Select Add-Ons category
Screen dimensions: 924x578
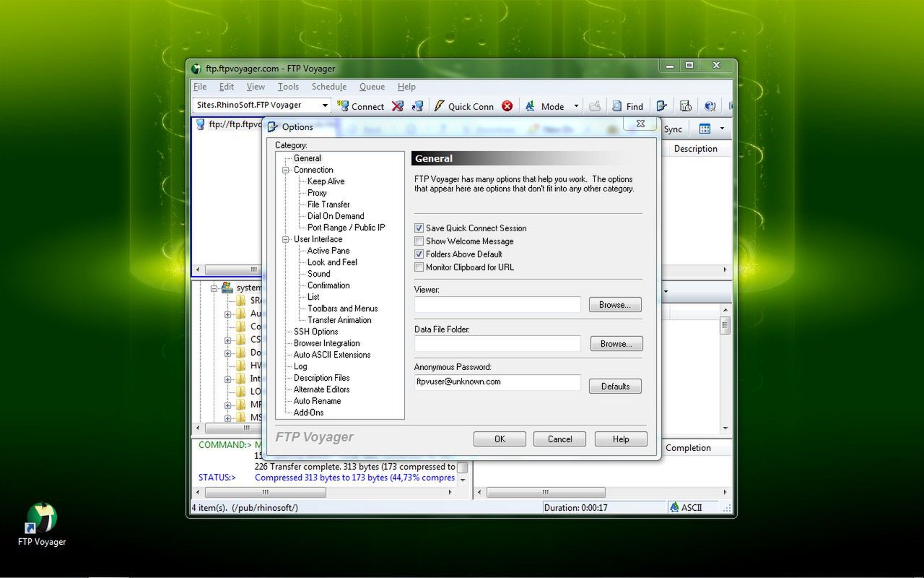(x=308, y=413)
